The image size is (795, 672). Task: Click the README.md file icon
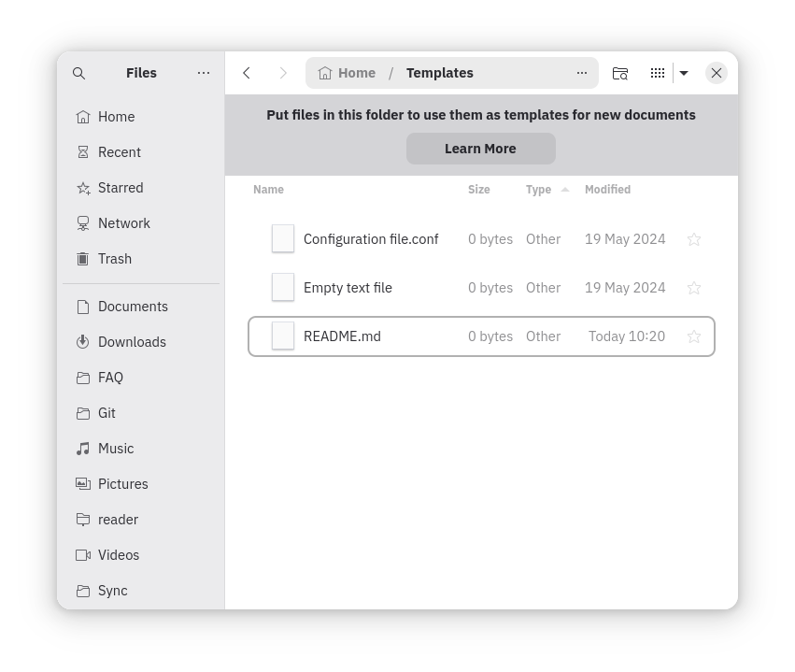[x=283, y=336]
